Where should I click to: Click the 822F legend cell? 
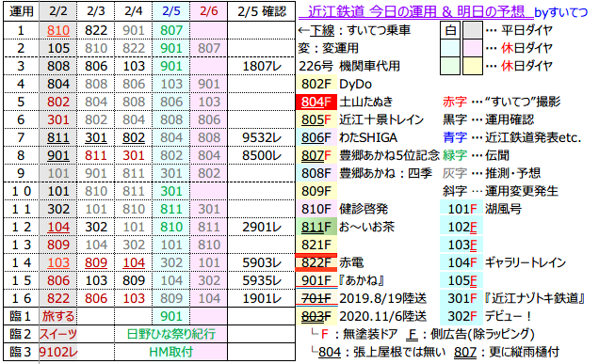click(x=316, y=262)
